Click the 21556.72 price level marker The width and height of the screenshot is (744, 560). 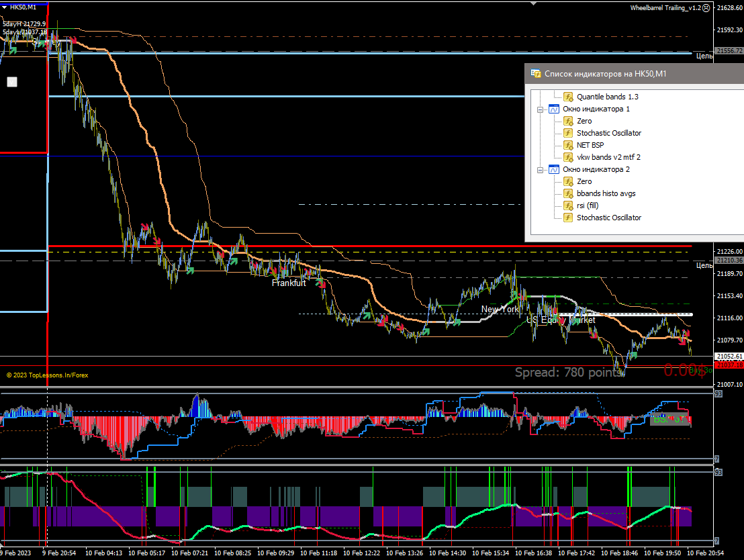pyautogui.click(x=729, y=51)
